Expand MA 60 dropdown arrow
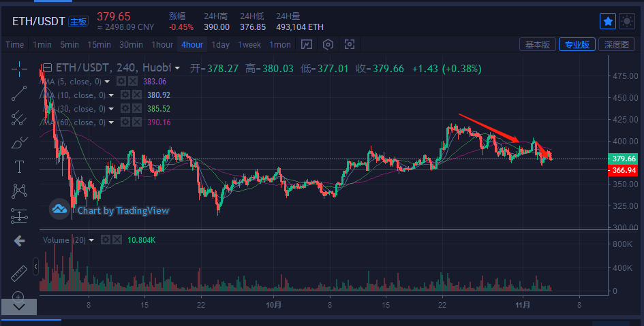Image resolution: width=644 pixels, height=326 pixels. coord(111,123)
